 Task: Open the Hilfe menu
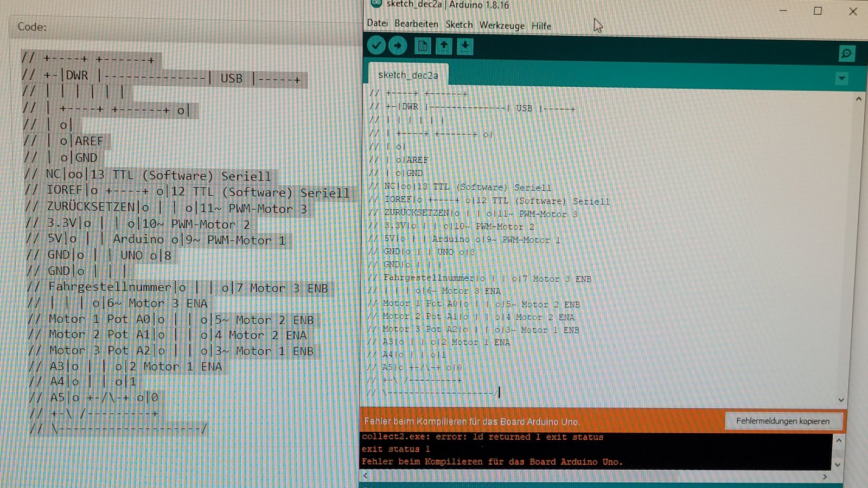[x=541, y=26]
